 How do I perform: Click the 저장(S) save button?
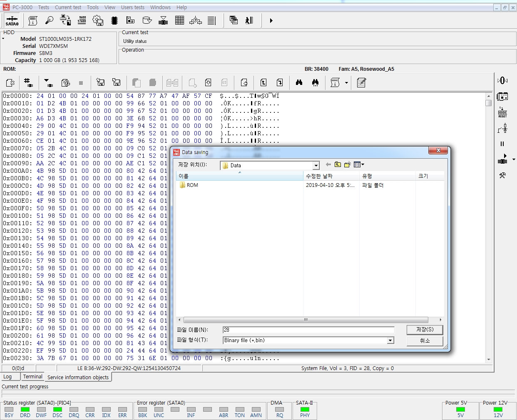(x=425, y=329)
